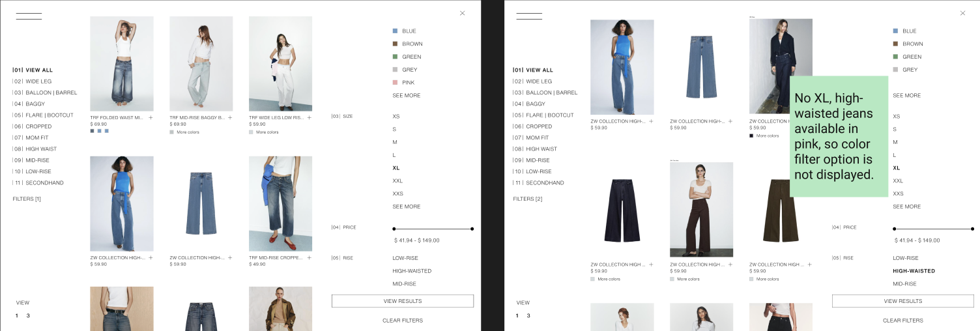
Task: Click the plus icon beside TRF FOLDED WAIST jeans
Action: pos(151,118)
